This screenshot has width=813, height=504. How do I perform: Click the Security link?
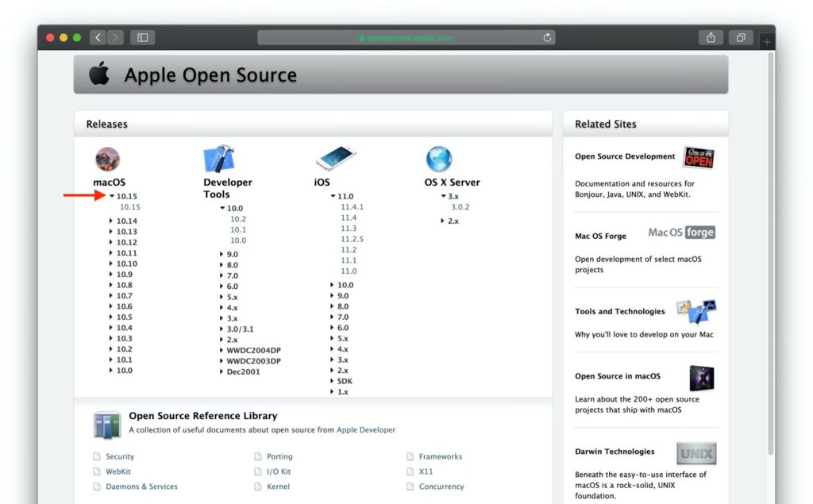tap(119, 456)
